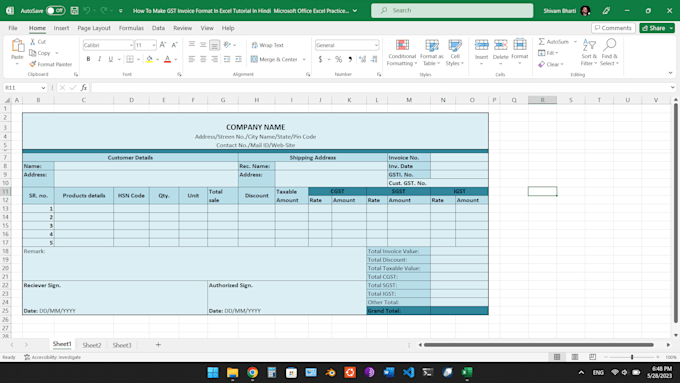Increase font size with the large A icon

coord(163,45)
